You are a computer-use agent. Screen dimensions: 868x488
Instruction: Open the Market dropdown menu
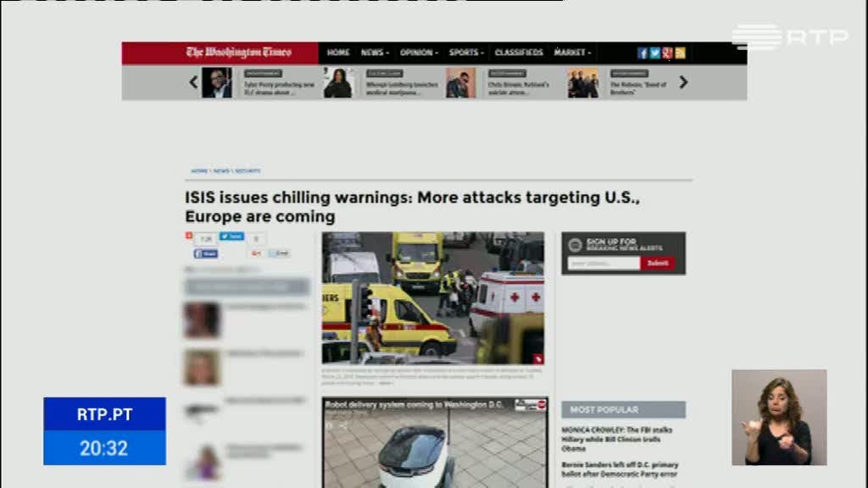click(573, 53)
